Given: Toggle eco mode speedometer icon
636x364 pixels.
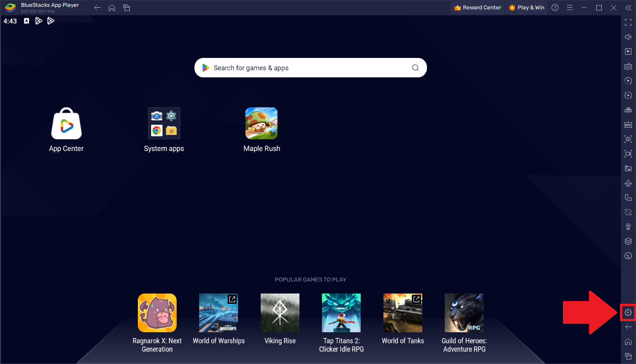Looking at the screenshot, I should (x=628, y=256).
